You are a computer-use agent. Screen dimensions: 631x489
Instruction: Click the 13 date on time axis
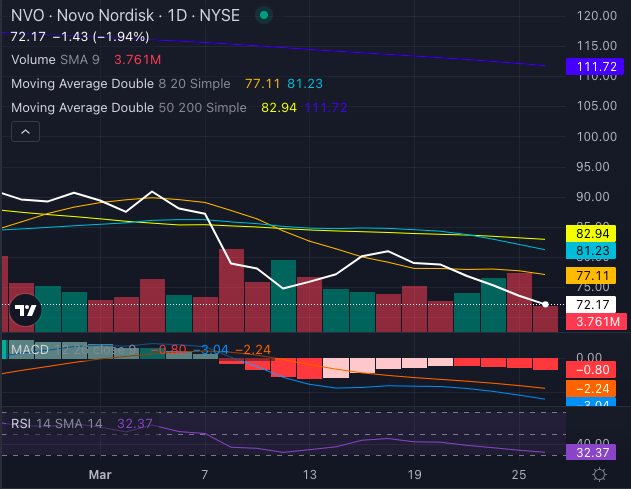tap(309, 475)
